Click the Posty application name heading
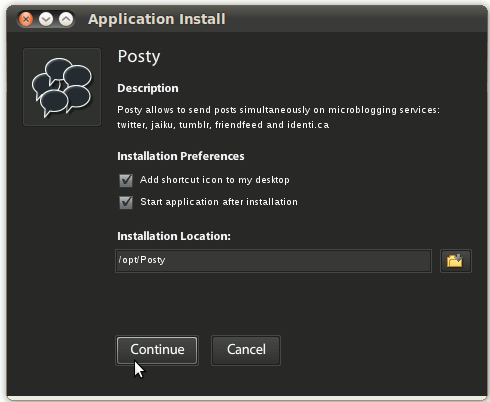The image size is (490, 402). 139,57
